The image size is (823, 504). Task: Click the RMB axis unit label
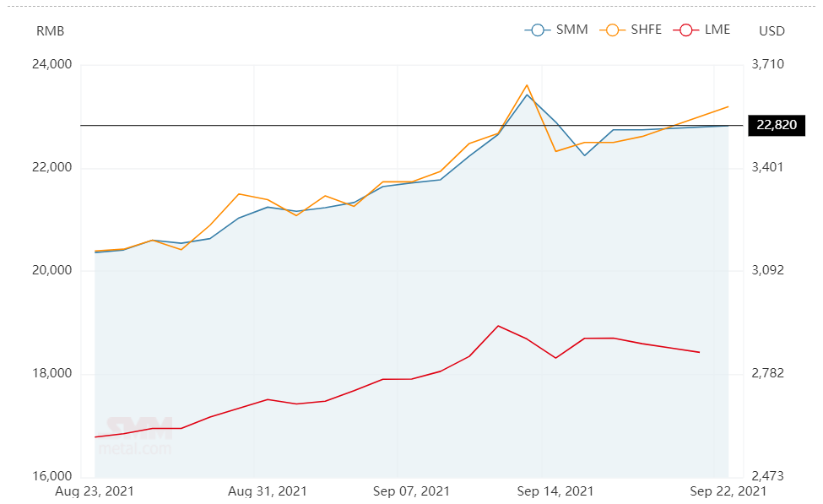coord(50,31)
